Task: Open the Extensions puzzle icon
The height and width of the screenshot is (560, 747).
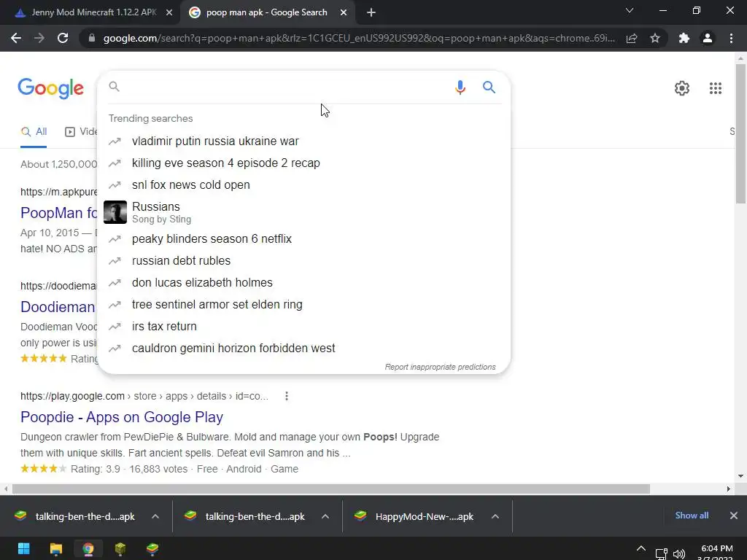Action: tap(684, 38)
